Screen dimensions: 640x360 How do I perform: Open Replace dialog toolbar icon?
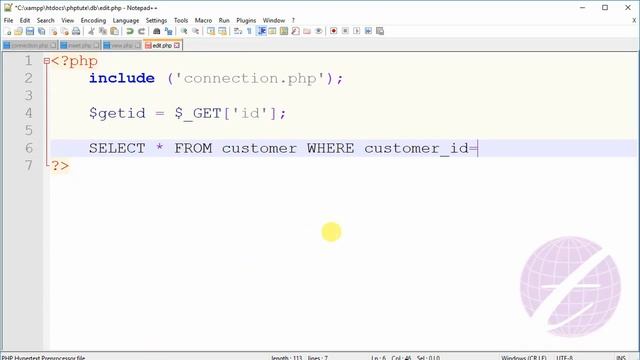(x=168, y=31)
